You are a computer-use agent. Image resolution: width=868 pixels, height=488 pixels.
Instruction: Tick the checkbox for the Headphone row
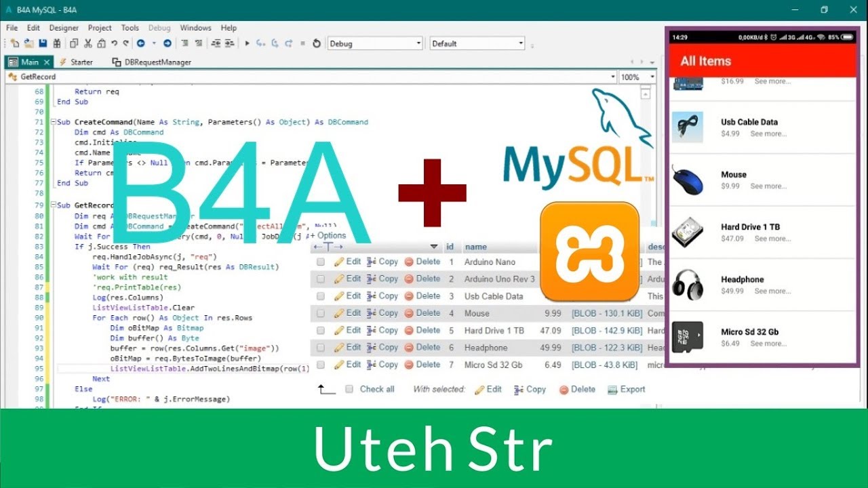[x=321, y=348]
